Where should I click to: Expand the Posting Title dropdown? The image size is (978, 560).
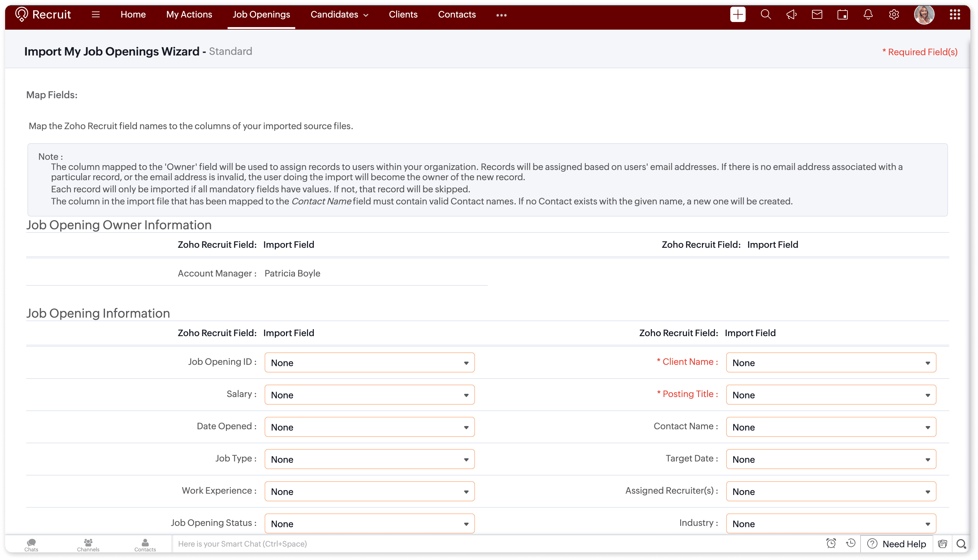(831, 394)
